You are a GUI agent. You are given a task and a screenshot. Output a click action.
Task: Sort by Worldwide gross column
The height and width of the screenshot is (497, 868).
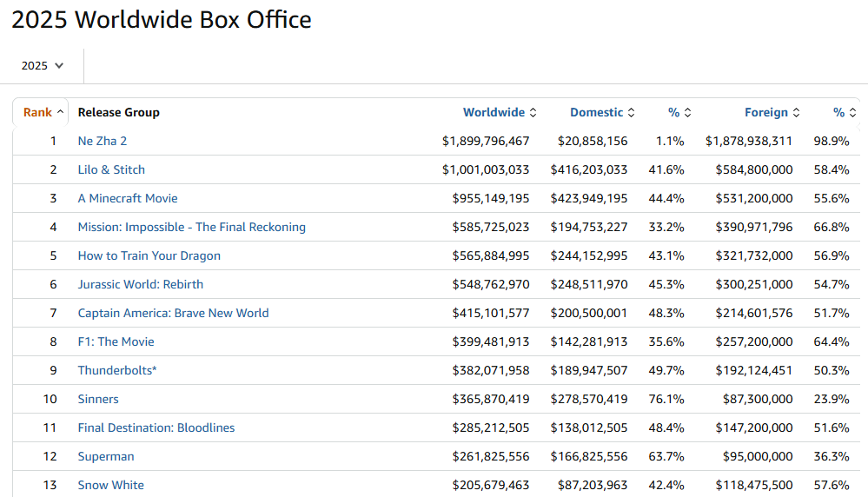coord(499,112)
